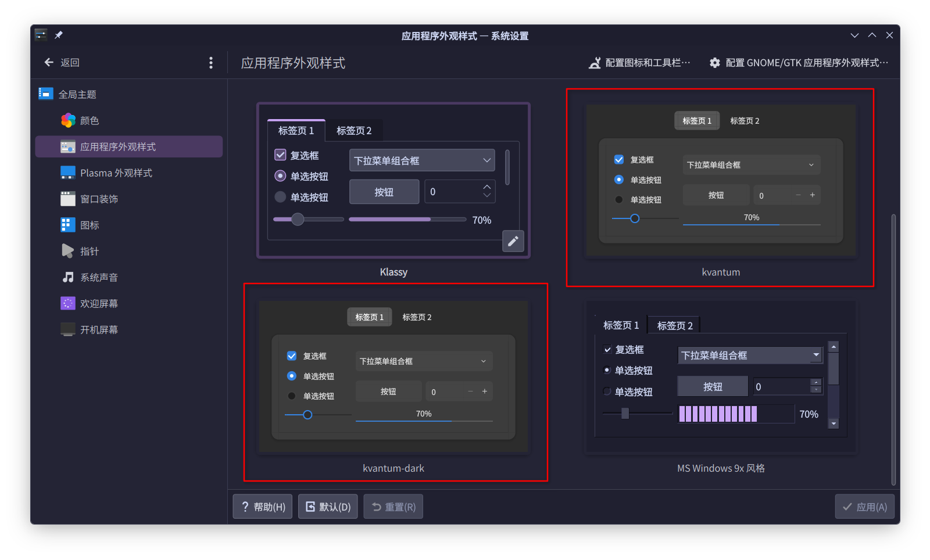
Task: Click the gear icon for GNOME/GTK config
Action: click(715, 63)
